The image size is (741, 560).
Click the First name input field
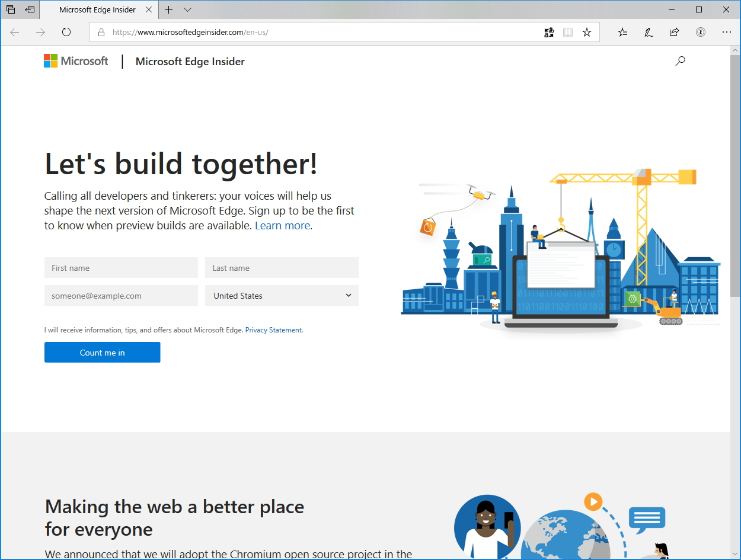[x=121, y=267]
